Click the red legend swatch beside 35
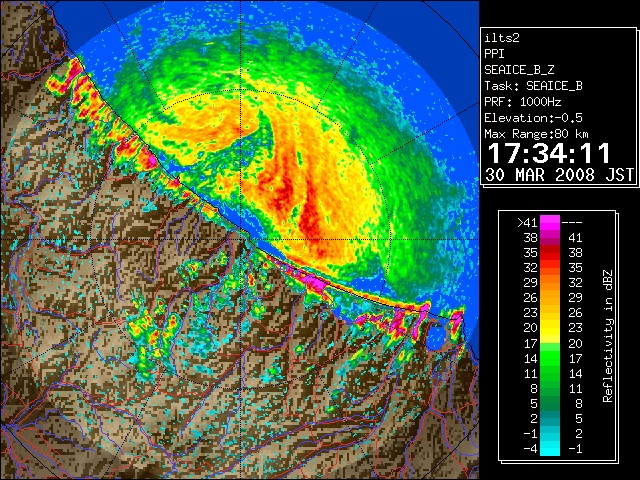 coord(550,253)
